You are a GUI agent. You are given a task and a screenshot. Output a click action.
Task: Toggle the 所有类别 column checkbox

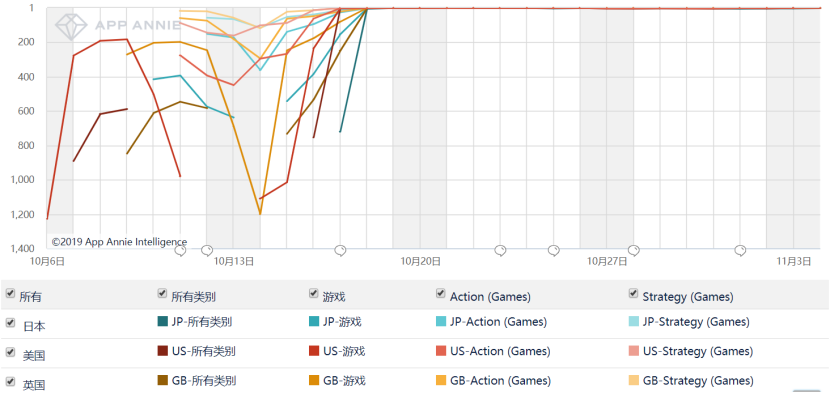point(162,293)
